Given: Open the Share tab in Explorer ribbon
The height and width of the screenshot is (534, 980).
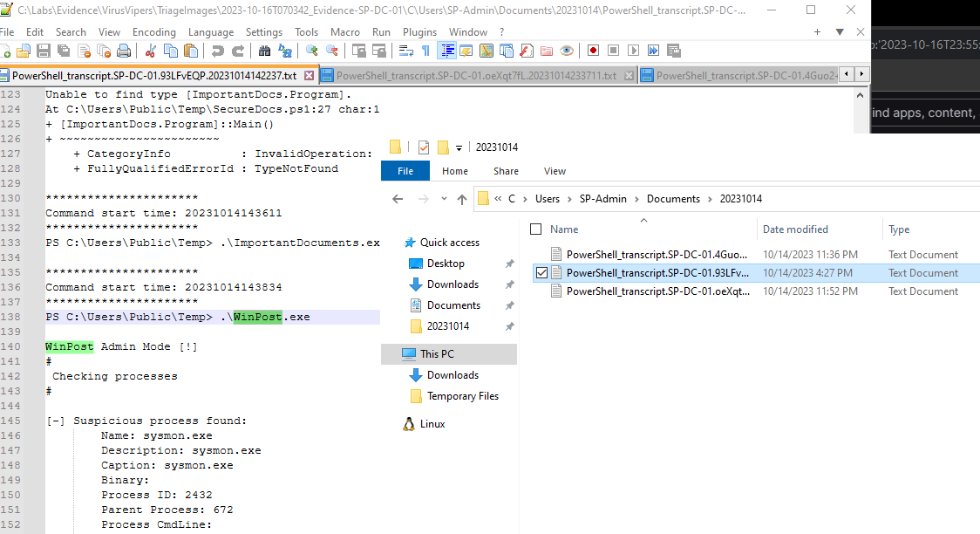Looking at the screenshot, I should click(x=506, y=171).
